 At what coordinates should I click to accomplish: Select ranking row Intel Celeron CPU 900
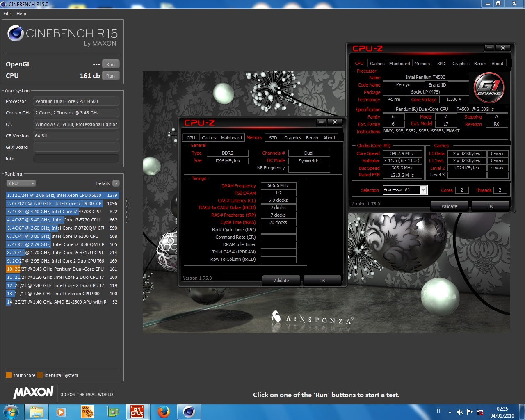point(62,294)
